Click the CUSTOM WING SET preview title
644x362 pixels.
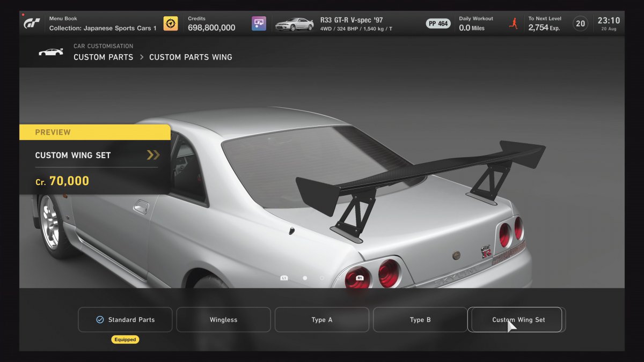(73, 156)
